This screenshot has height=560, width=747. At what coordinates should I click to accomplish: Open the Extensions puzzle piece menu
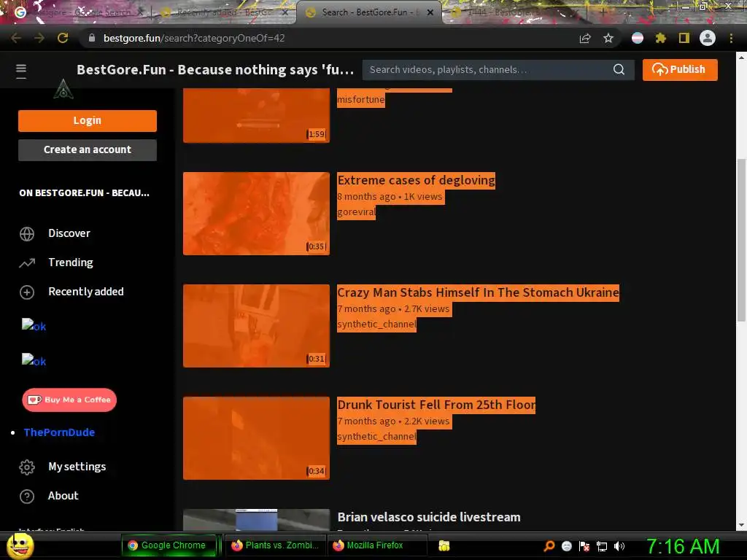[660, 38]
